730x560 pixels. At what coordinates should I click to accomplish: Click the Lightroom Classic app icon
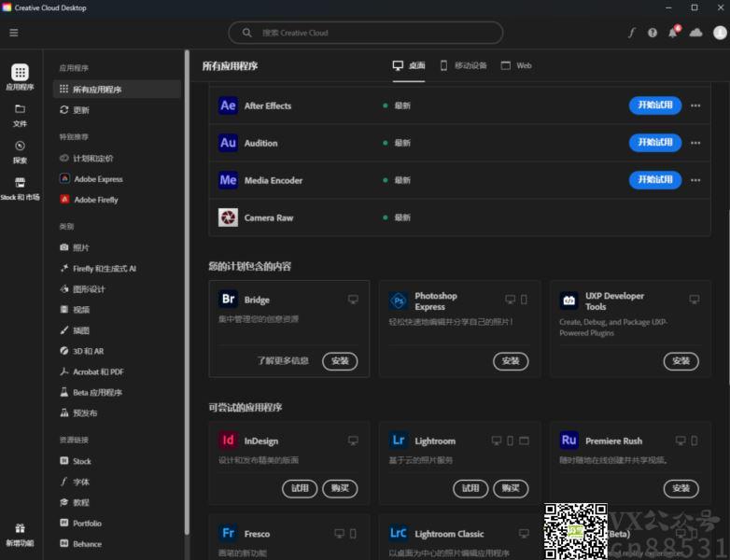tap(399, 533)
